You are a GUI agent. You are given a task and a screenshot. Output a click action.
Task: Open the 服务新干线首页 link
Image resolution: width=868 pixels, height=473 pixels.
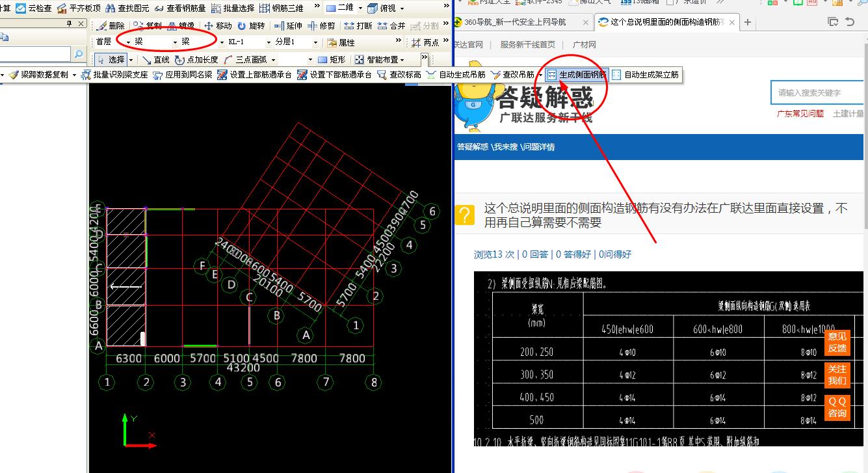coord(527,45)
